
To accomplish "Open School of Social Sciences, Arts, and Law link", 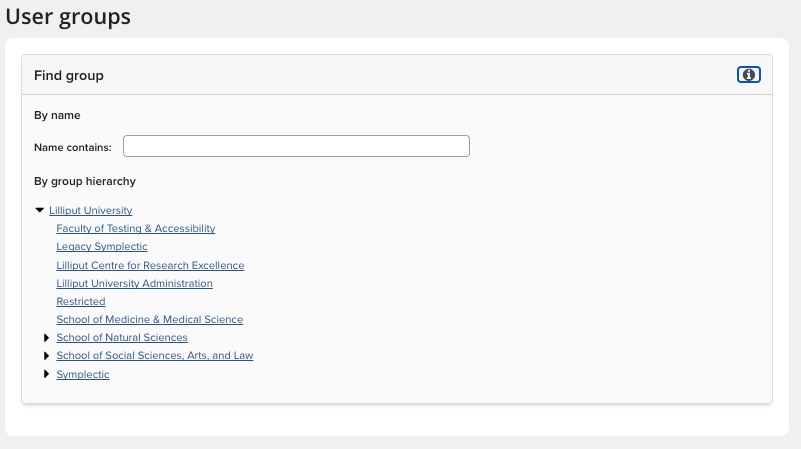I will pyautogui.click(x=155, y=356).
